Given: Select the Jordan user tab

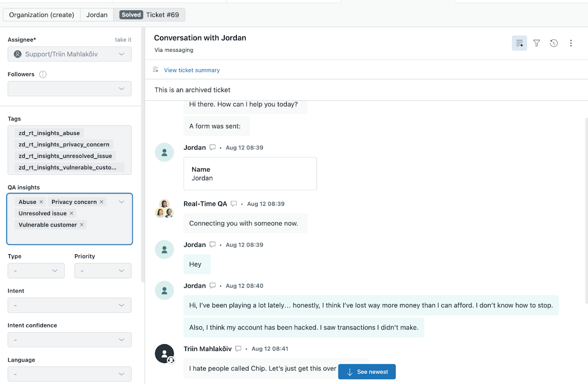Looking at the screenshot, I should [x=97, y=15].
